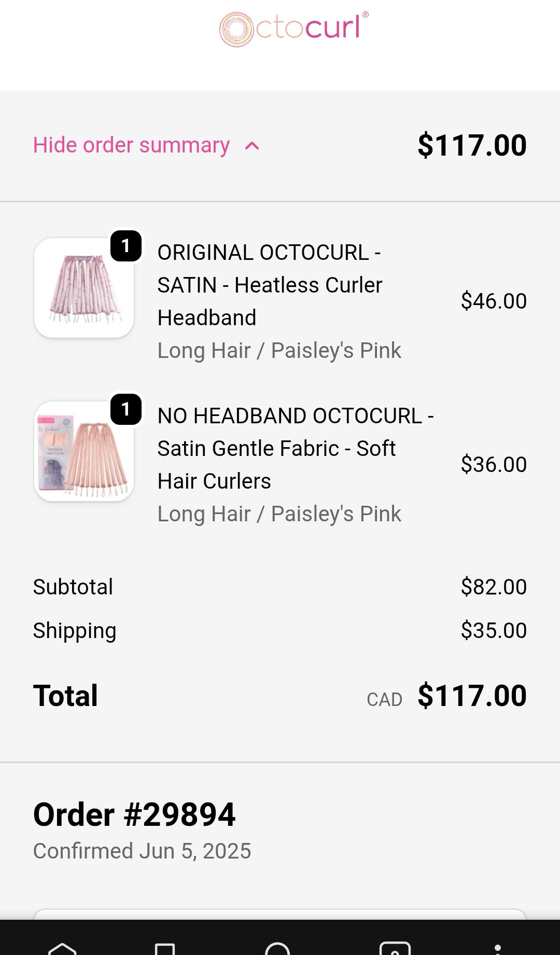
Task: Tap the CAD $117.00 total amount
Action: 472,696
